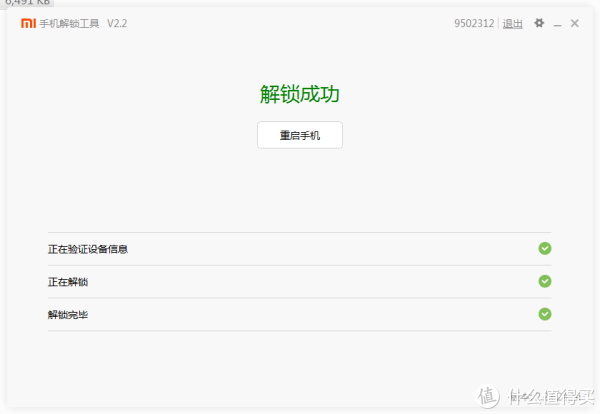Click the 退出 logout link
600x414 pixels.
point(512,24)
